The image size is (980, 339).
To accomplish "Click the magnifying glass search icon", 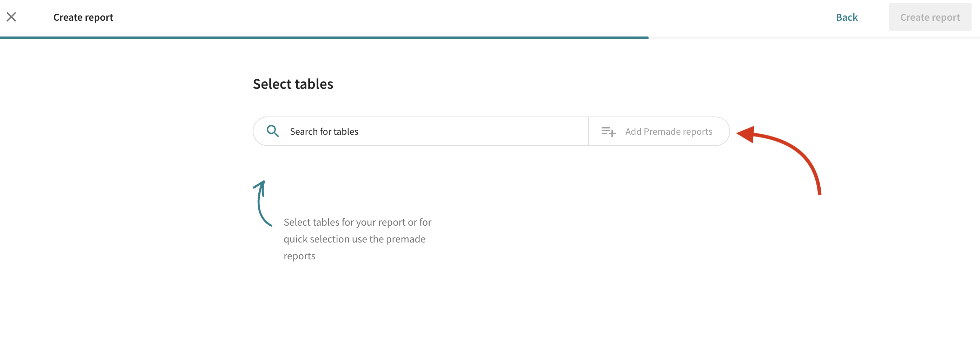I will [272, 131].
